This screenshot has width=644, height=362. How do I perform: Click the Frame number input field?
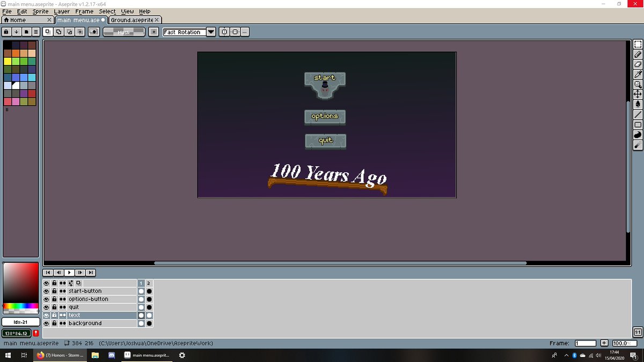[586, 343]
